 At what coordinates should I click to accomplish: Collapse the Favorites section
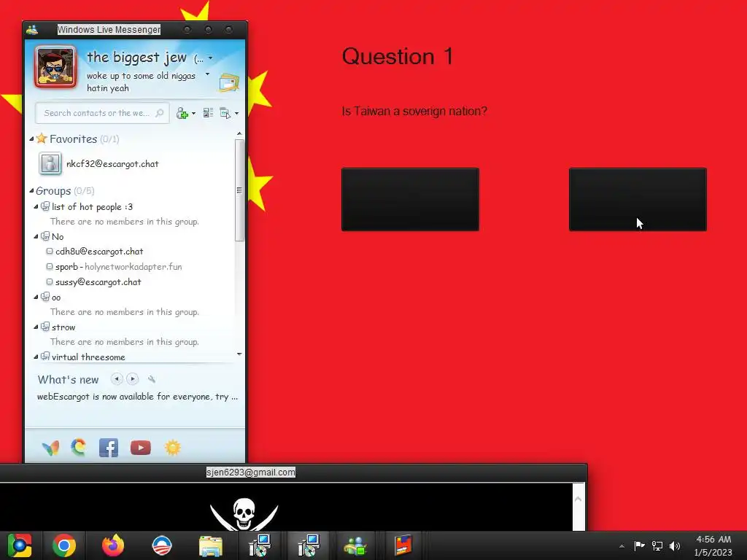31,139
